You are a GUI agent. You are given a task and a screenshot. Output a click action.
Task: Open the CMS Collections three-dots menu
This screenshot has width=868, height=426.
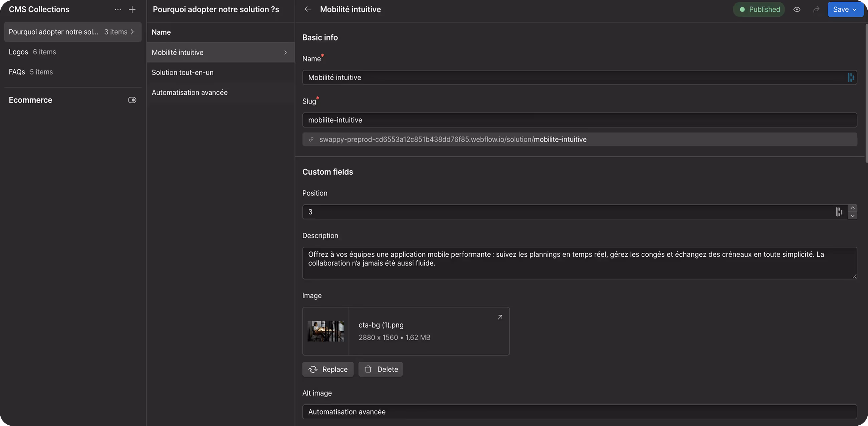click(118, 9)
